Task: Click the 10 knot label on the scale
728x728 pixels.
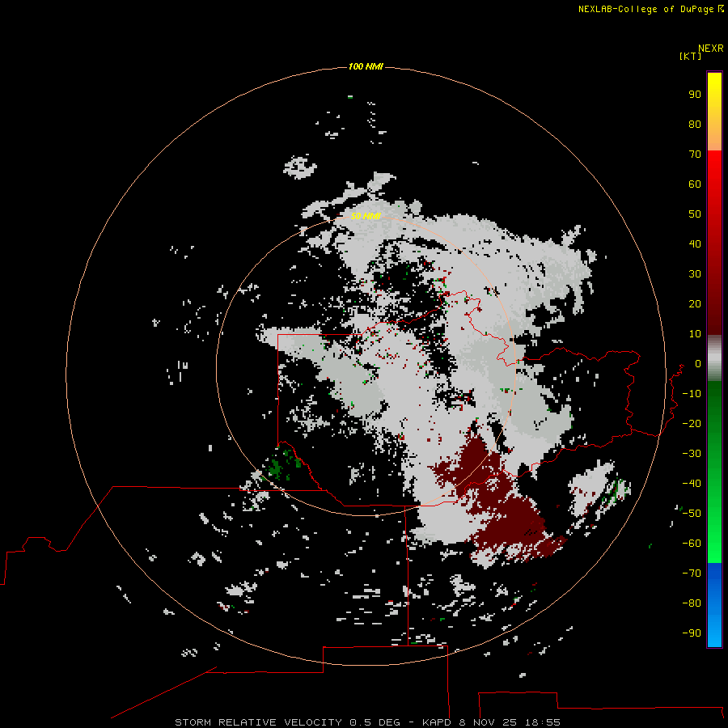Action: (695, 334)
